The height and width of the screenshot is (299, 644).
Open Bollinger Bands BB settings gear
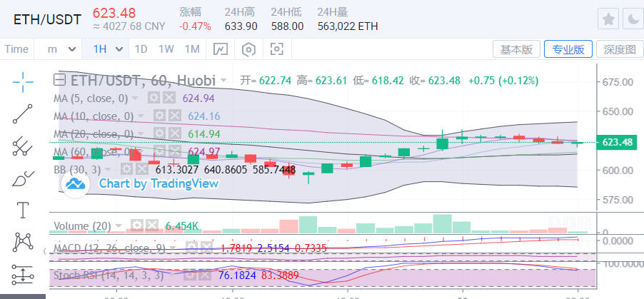126,169
